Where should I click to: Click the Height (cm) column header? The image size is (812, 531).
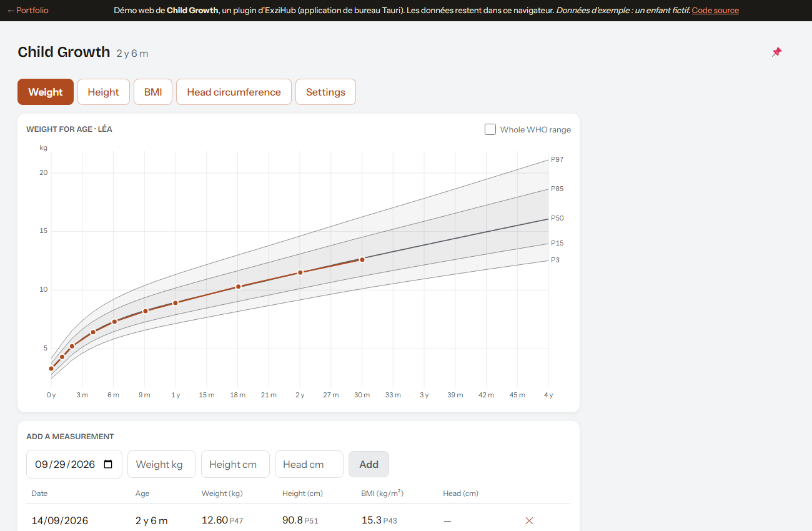pos(302,494)
